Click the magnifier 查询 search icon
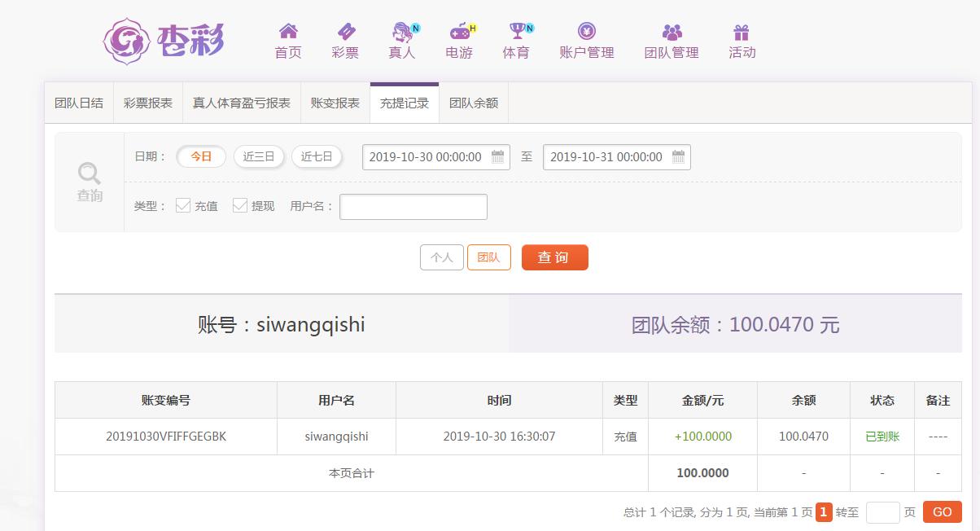The height and width of the screenshot is (531, 980). pos(90,173)
